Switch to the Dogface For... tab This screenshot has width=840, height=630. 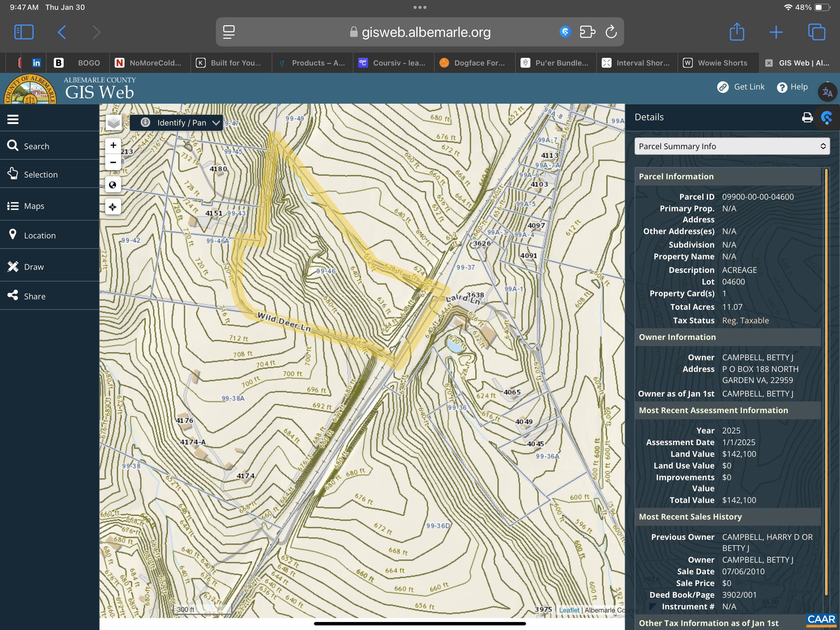pos(475,63)
